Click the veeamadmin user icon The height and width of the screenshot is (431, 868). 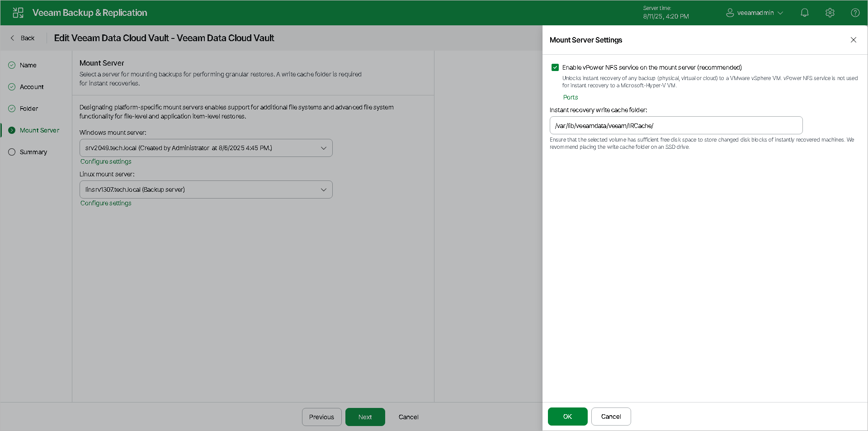click(730, 13)
